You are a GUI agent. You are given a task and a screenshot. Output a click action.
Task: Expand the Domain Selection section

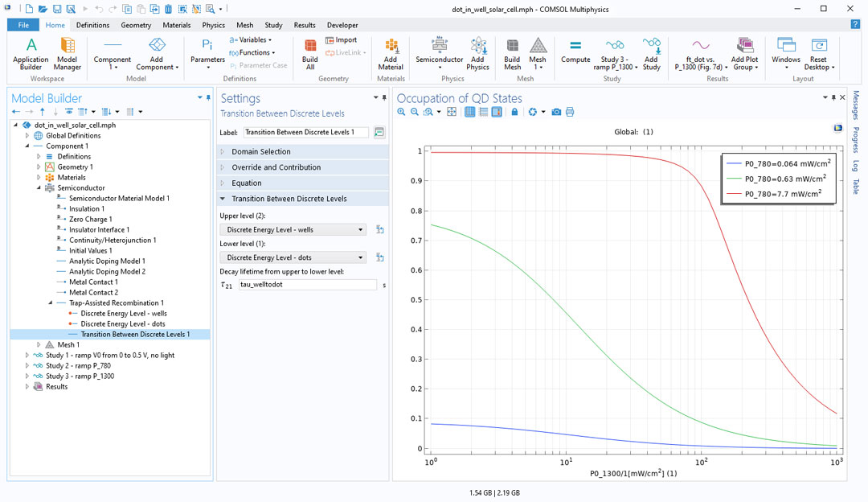click(261, 151)
